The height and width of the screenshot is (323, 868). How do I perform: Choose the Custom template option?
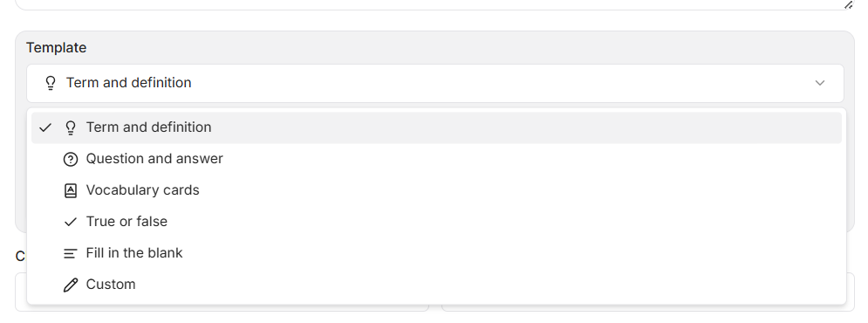tap(436, 285)
